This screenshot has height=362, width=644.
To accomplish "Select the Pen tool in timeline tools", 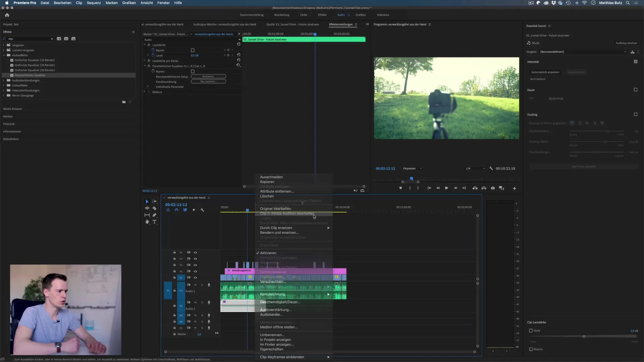I will (x=154, y=215).
